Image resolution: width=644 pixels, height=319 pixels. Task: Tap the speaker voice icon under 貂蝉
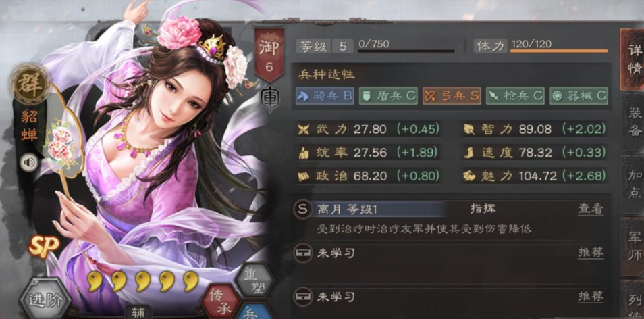tap(29, 162)
